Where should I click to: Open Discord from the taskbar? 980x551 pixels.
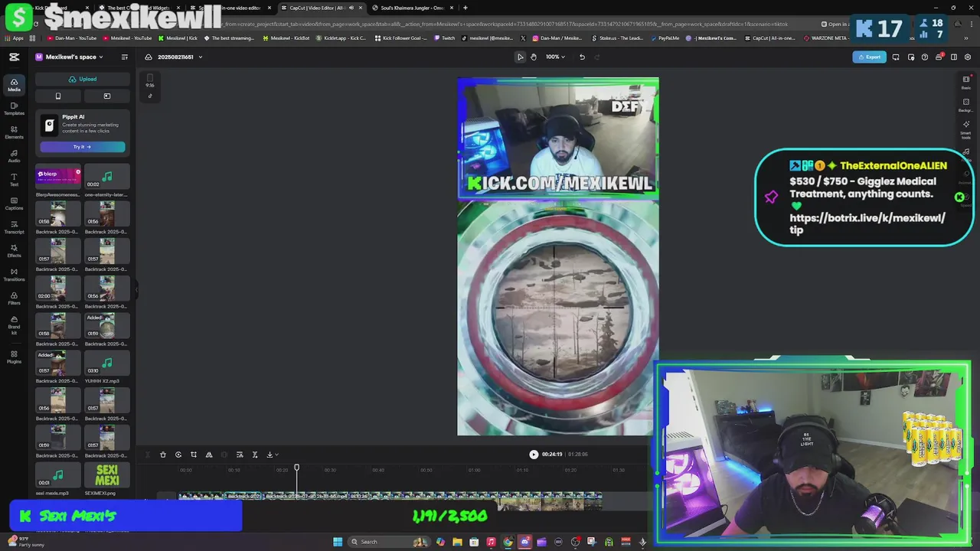tap(524, 542)
